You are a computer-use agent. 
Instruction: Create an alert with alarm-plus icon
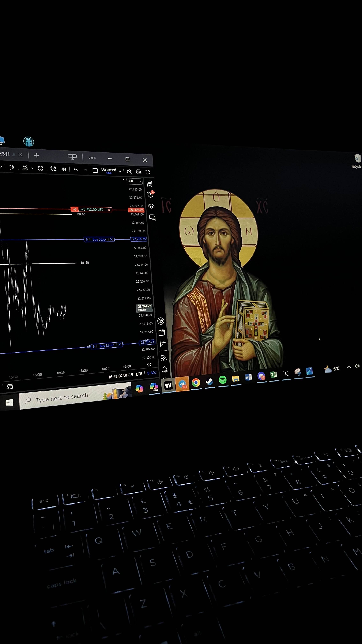pyautogui.click(x=53, y=169)
